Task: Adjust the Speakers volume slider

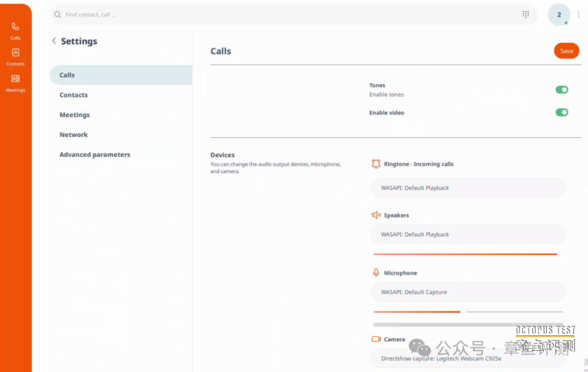Action: [465, 254]
